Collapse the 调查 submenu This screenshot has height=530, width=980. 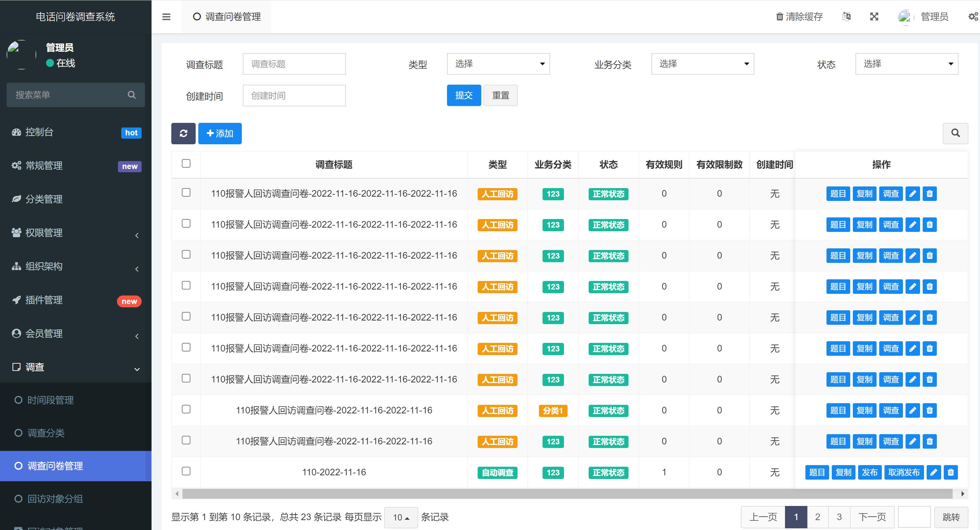(76, 367)
